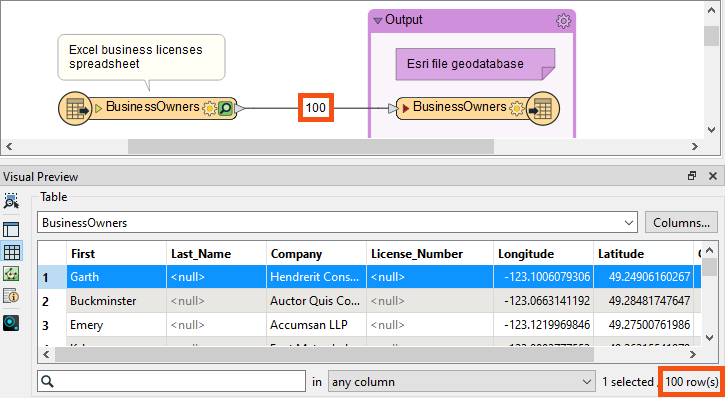
Task: Click canvas scroll left arrow
Action: [9, 147]
